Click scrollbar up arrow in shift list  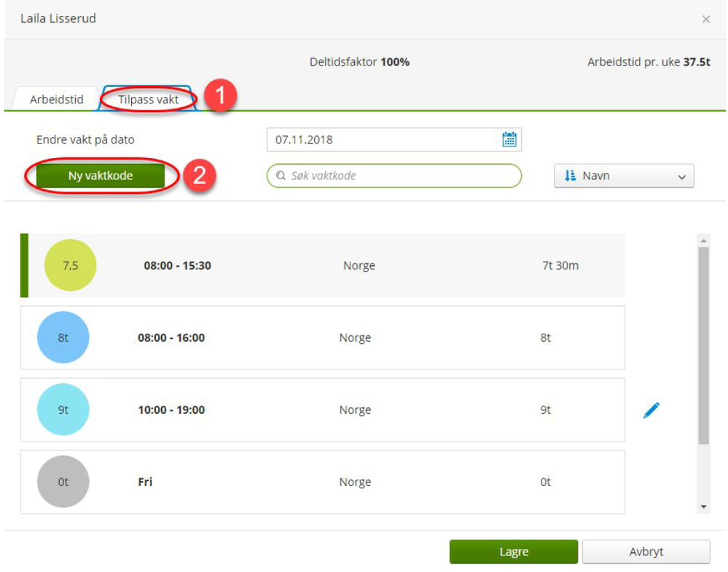point(703,240)
